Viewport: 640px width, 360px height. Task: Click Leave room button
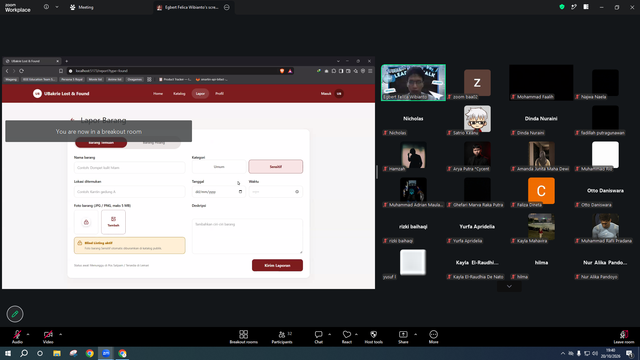[x=624, y=337]
